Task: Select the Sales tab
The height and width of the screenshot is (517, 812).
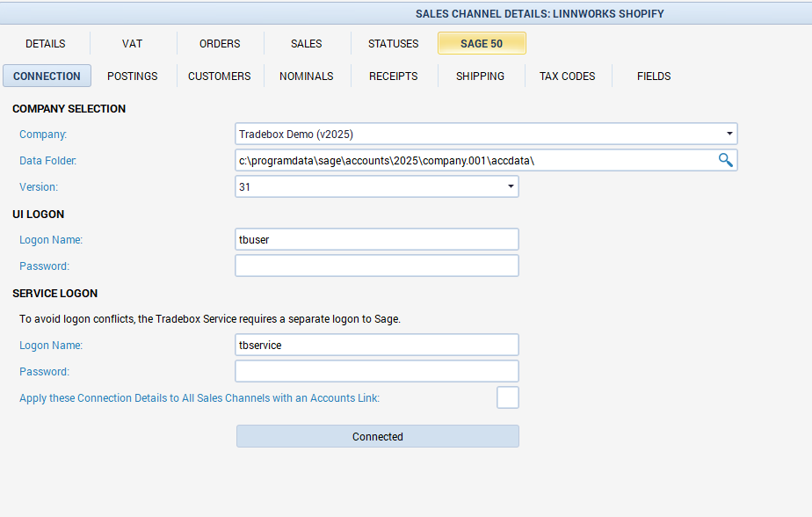Action: click(x=307, y=43)
